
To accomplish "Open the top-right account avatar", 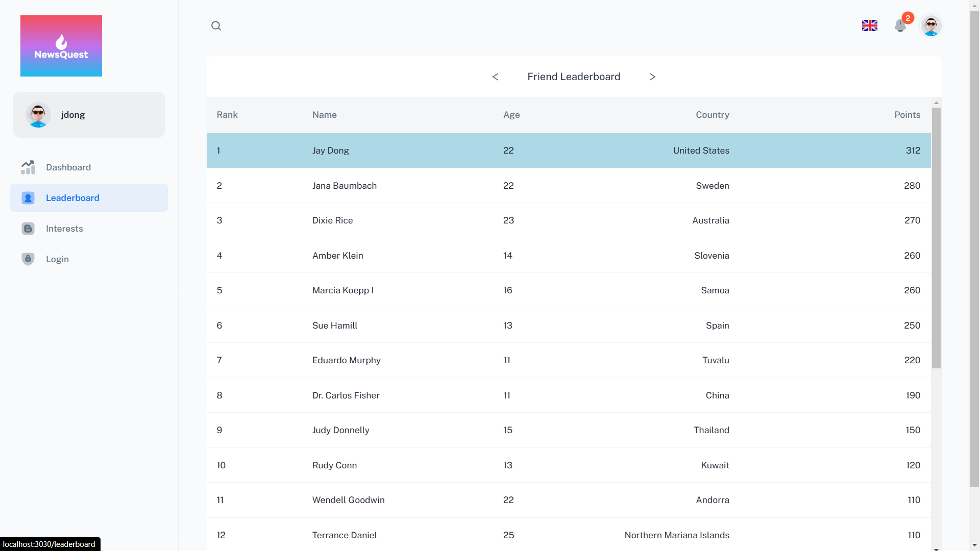I will 930,26.
